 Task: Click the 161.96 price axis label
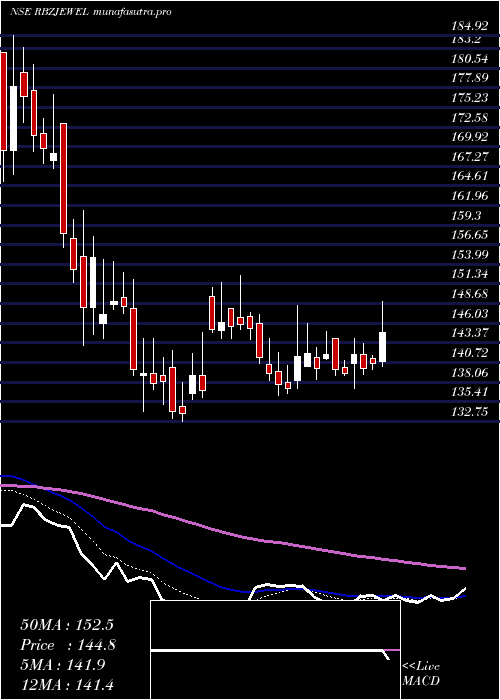coord(470,196)
